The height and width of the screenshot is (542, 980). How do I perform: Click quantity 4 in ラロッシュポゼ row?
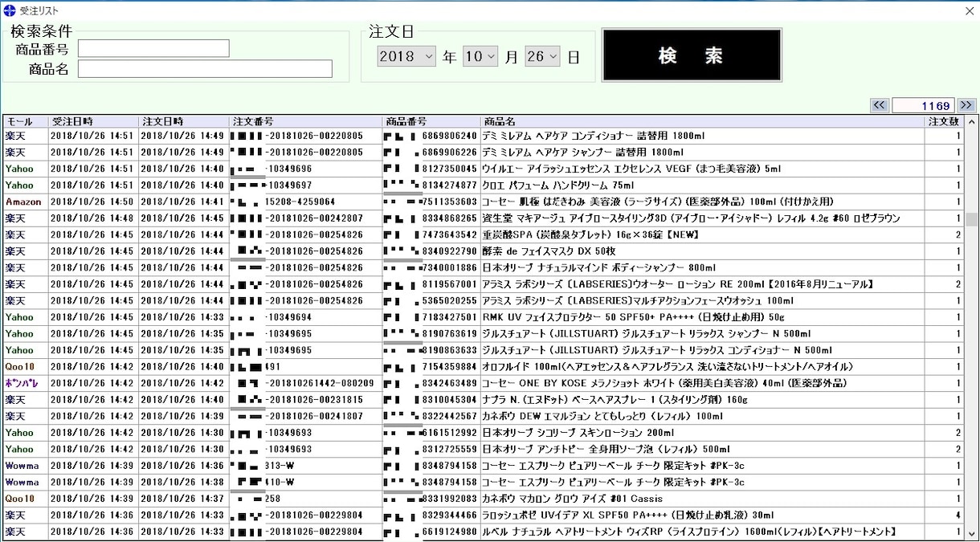(x=944, y=515)
